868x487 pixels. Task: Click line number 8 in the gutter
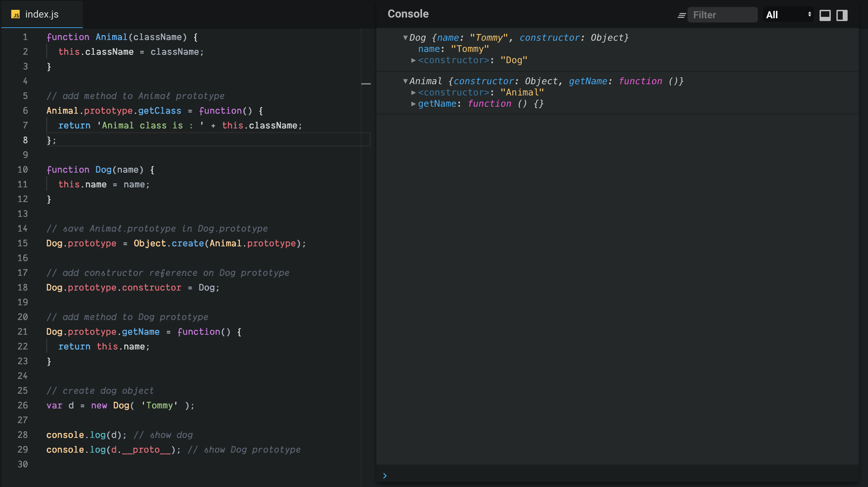[25, 140]
